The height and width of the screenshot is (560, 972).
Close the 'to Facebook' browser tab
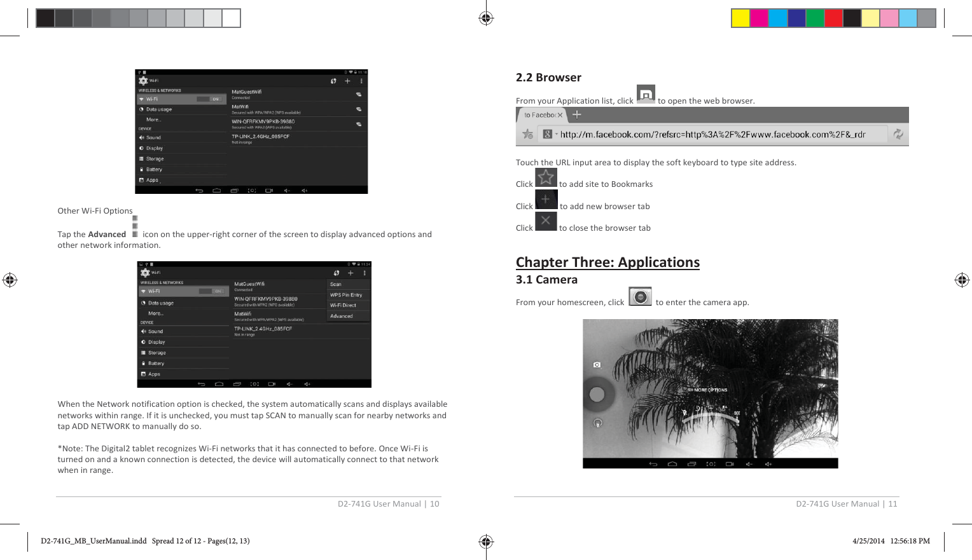coord(560,115)
